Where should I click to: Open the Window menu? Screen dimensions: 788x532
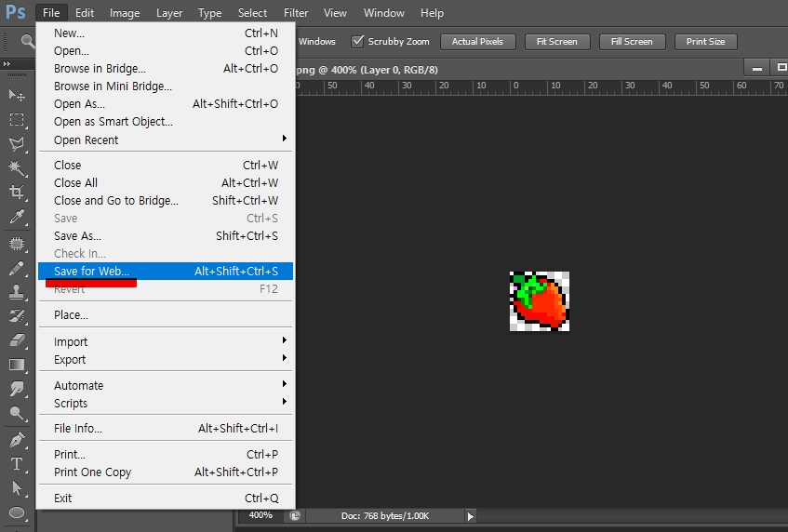coord(383,13)
